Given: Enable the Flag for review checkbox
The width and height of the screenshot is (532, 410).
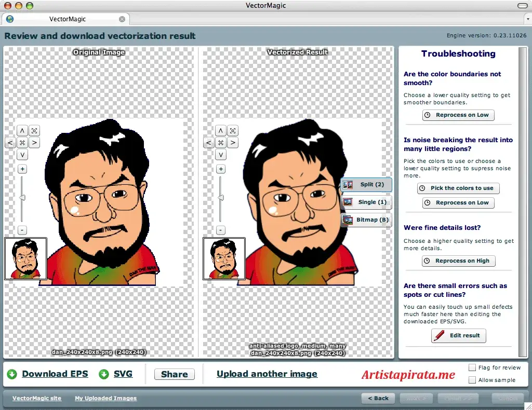Looking at the screenshot, I should pyautogui.click(x=472, y=367).
